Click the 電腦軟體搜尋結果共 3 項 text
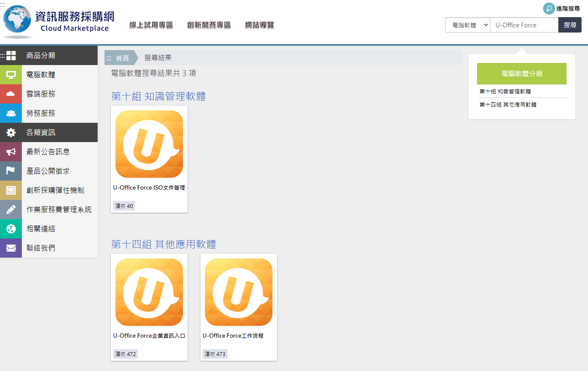Viewport: 588px width, 371px height. click(154, 73)
